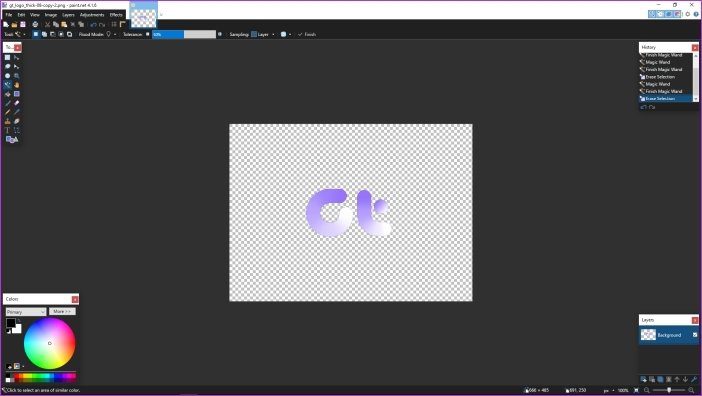The image size is (702, 396).
Task: Select the open image thumbnail tab
Action: point(144,14)
